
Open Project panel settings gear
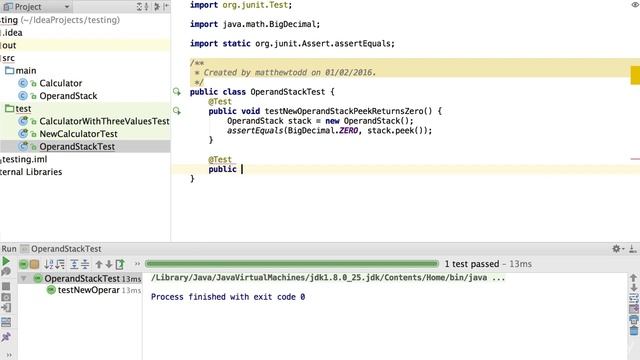point(157,7)
